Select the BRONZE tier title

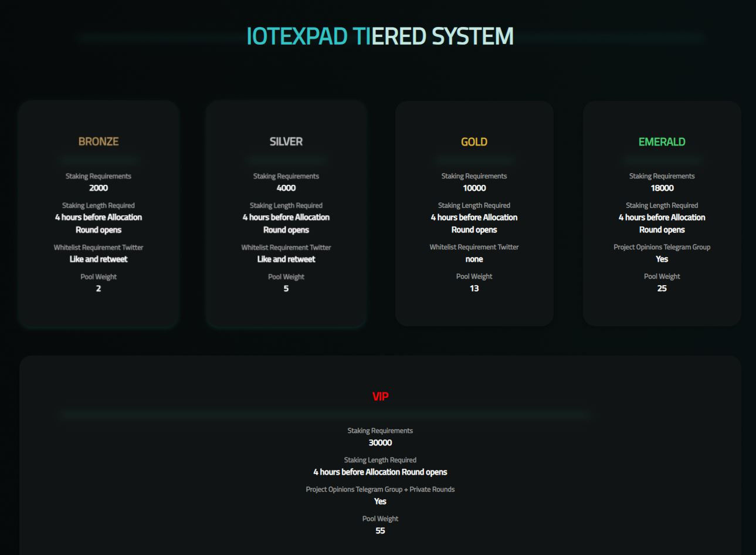(x=99, y=141)
